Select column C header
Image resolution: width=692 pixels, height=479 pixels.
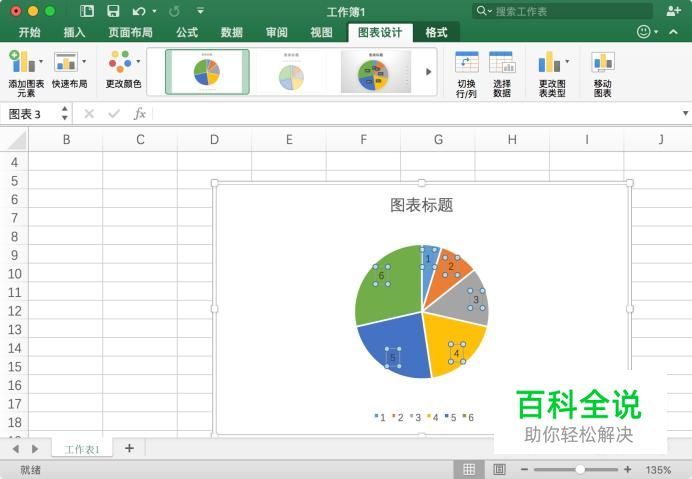tap(140, 140)
